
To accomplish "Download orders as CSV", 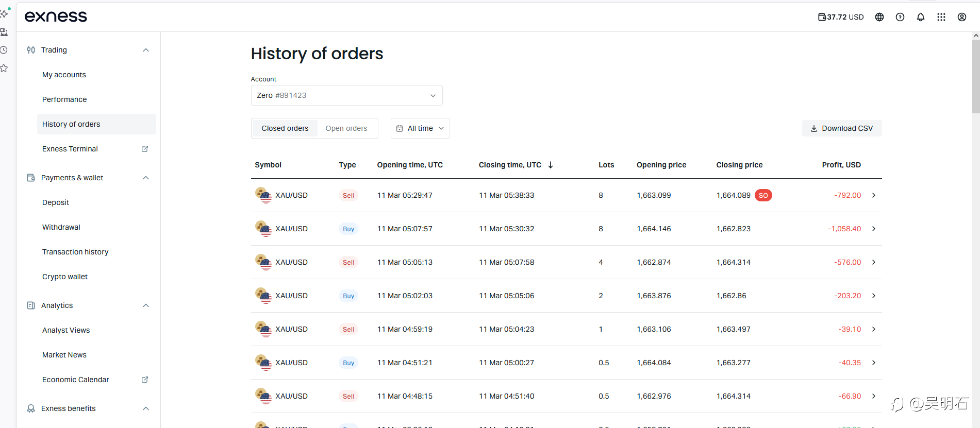I will [x=842, y=128].
